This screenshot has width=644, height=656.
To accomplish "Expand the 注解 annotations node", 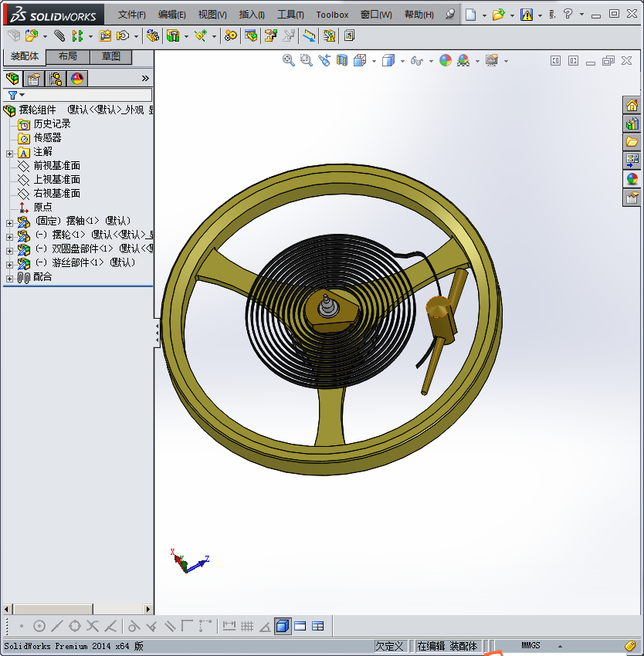I will [9, 153].
